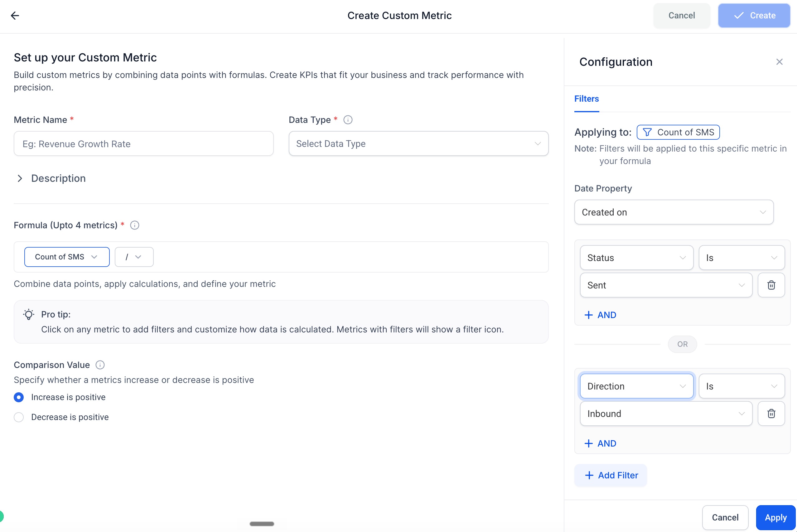Open the Direction field dropdown
Screen dimensions: 797x532
tap(636, 386)
